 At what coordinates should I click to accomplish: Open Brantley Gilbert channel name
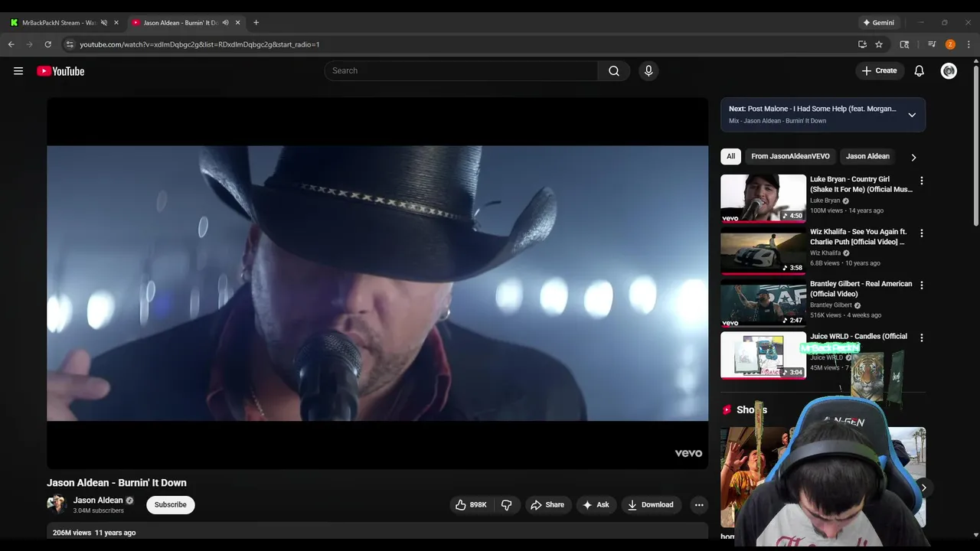click(831, 305)
